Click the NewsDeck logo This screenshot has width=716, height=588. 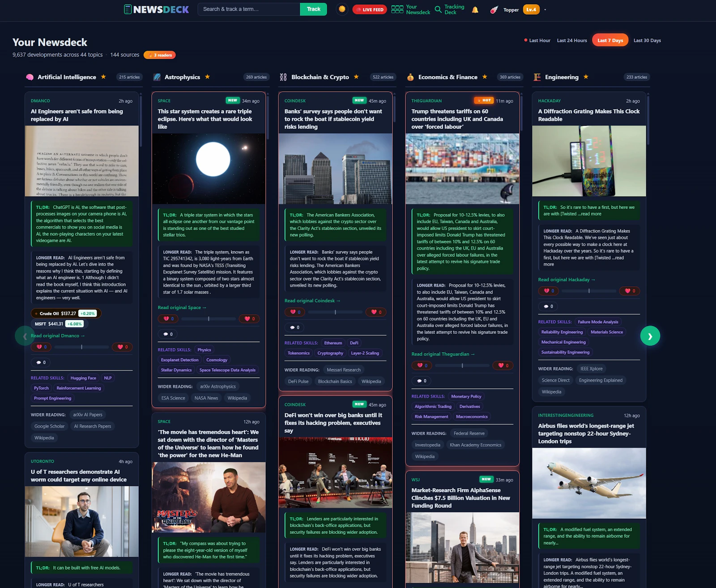point(156,9)
